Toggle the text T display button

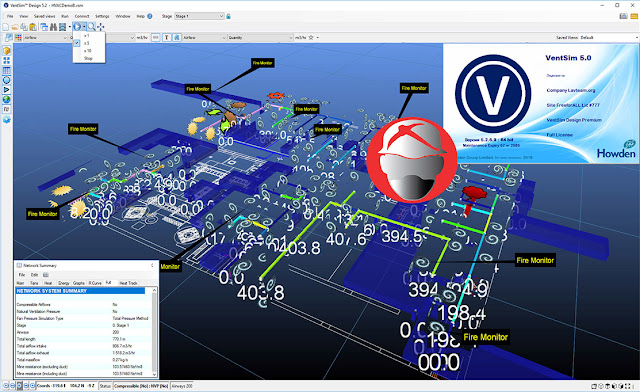[167, 38]
